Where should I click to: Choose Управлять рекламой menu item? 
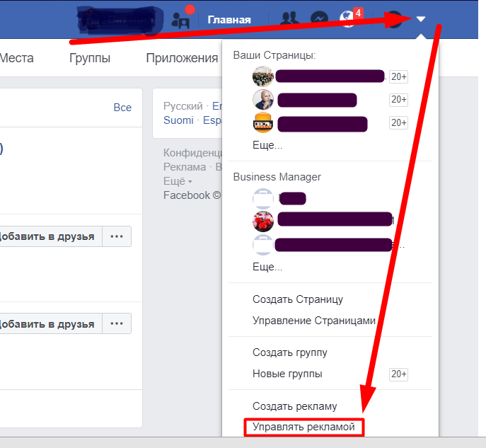[x=303, y=427]
